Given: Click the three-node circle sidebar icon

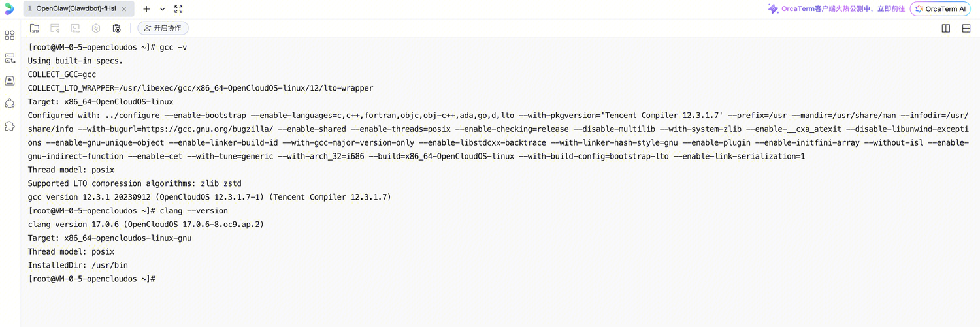Looking at the screenshot, I should [10, 103].
